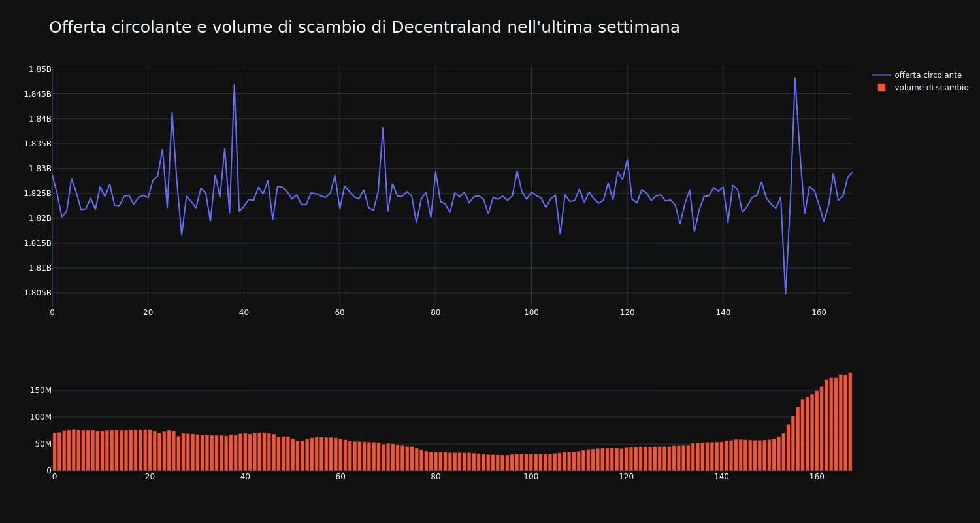The height and width of the screenshot is (523, 980).
Task: Click the blue offerta circolante legend line
Action: coord(881,75)
